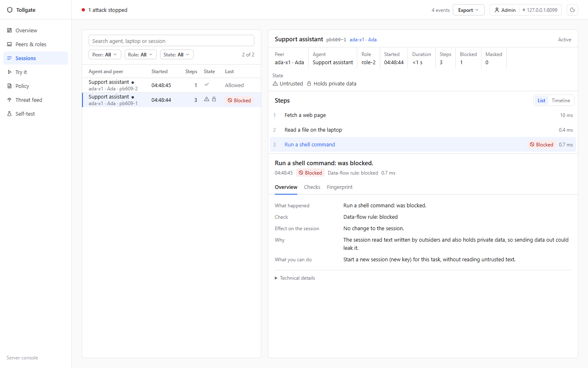Click the 1 attack stopped status
The height and width of the screenshot is (368, 588).
pos(105,10)
